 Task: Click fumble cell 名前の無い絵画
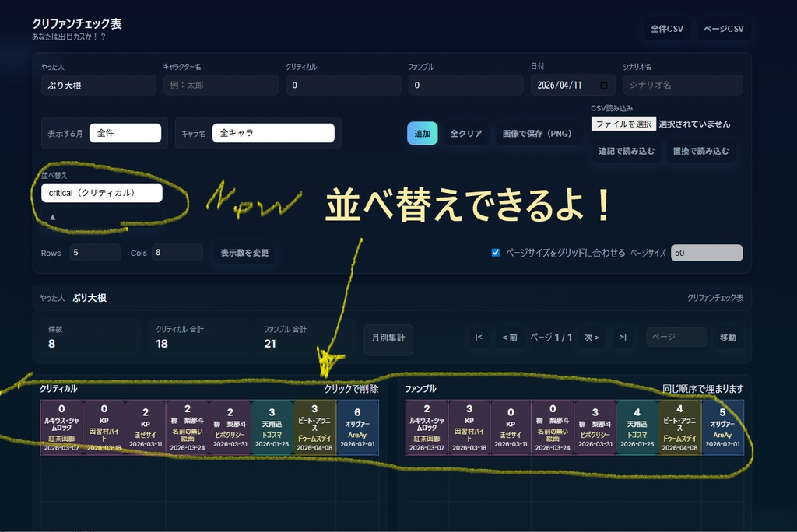pyautogui.click(x=553, y=427)
